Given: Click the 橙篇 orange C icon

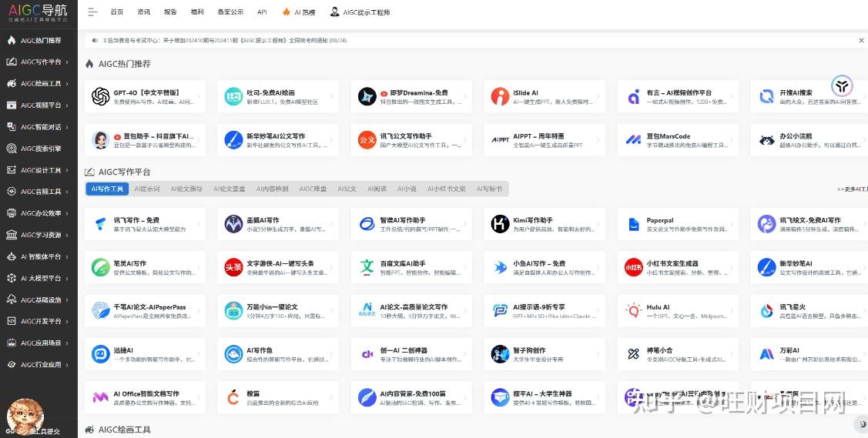Looking at the screenshot, I should point(233,397).
